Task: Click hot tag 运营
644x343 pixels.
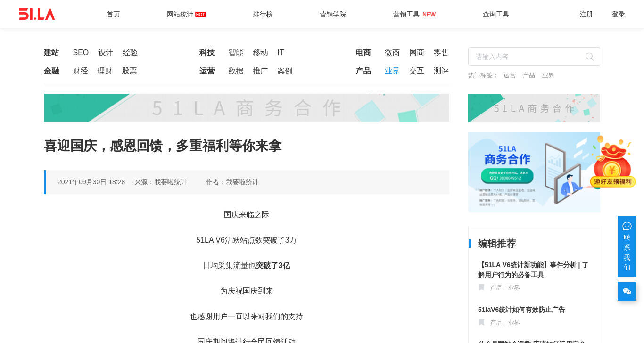Action: click(x=510, y=75)
